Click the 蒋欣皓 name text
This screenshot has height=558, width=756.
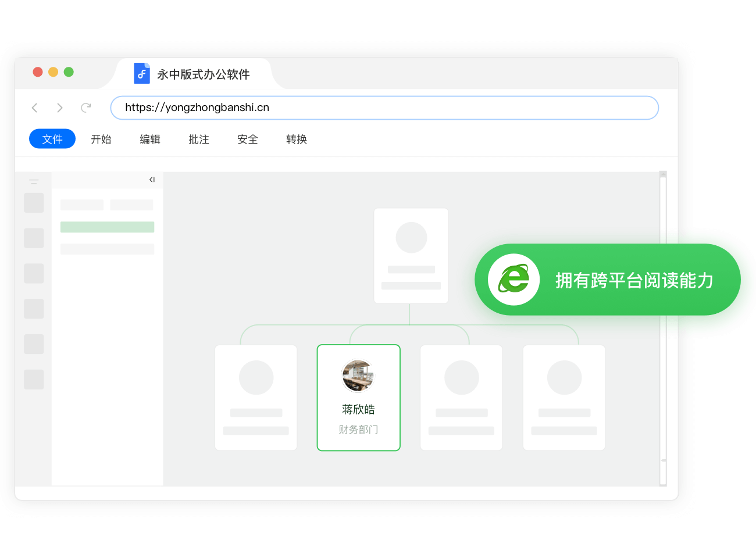359,409
